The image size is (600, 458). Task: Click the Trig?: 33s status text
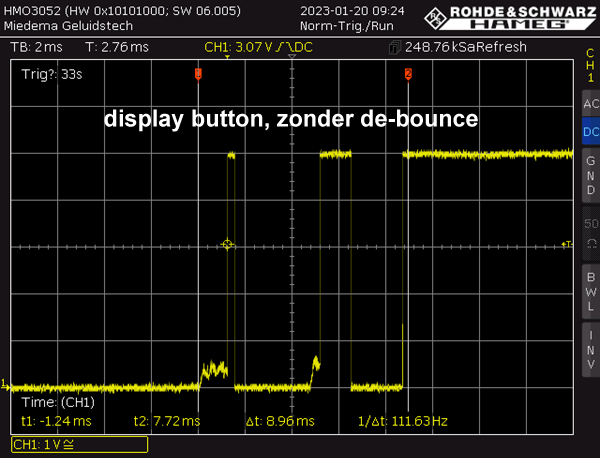52,74
